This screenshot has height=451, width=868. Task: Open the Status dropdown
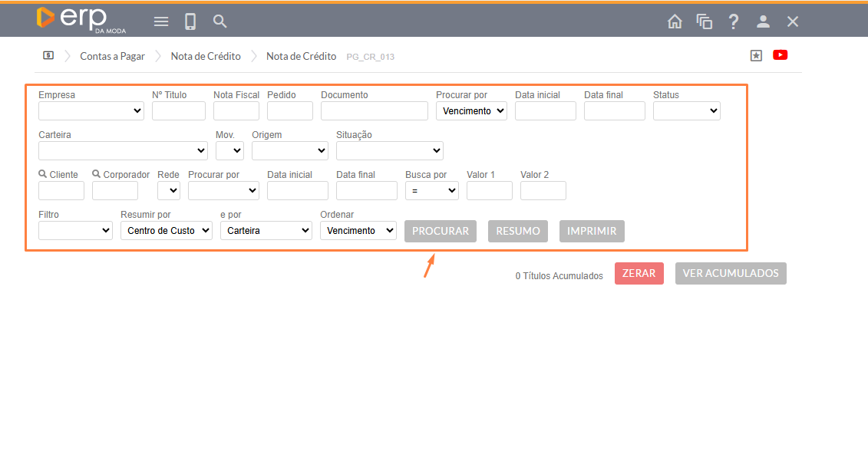pos(686,111)
